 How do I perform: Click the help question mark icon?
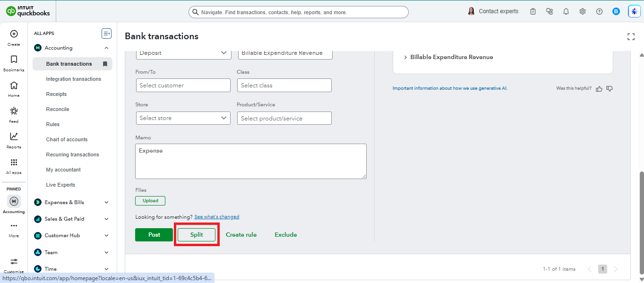pyautogui.click(x=599, y=11)
